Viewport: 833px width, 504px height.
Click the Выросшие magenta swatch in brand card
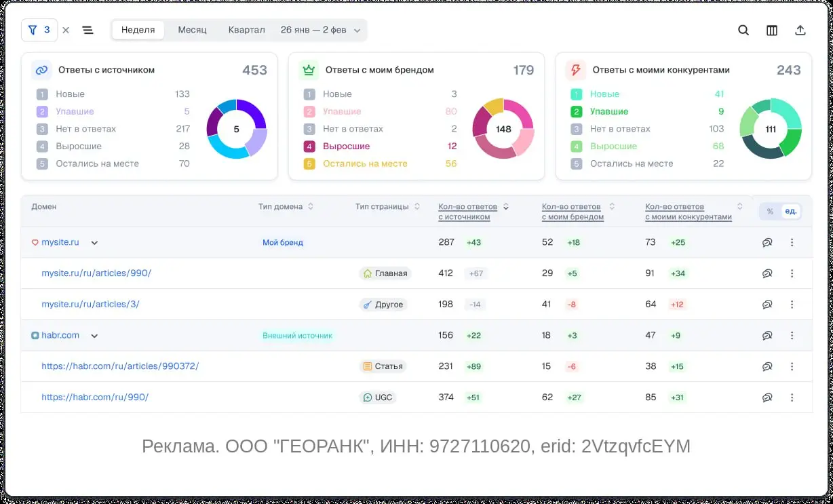[309, 146]
